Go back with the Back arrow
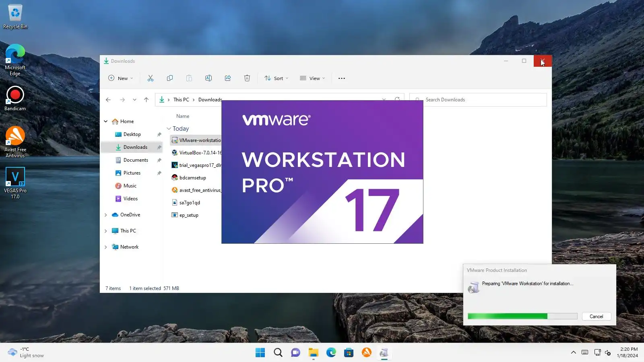Image resolution: width=644 pixels, height=362 pixels. click(108, 100)
